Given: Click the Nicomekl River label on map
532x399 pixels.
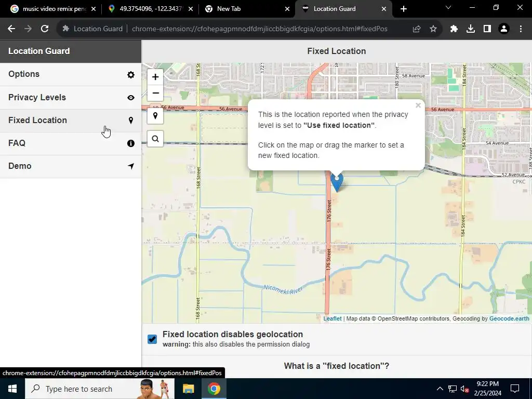Looking at the screenshot, I should pos(283,289).
